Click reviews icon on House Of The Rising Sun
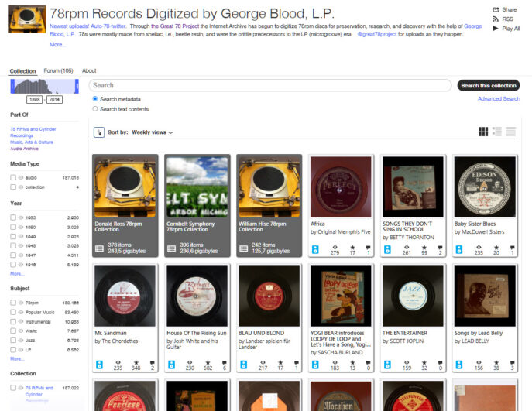The width and height of the screenshot is (532, 411). [225, 362]
